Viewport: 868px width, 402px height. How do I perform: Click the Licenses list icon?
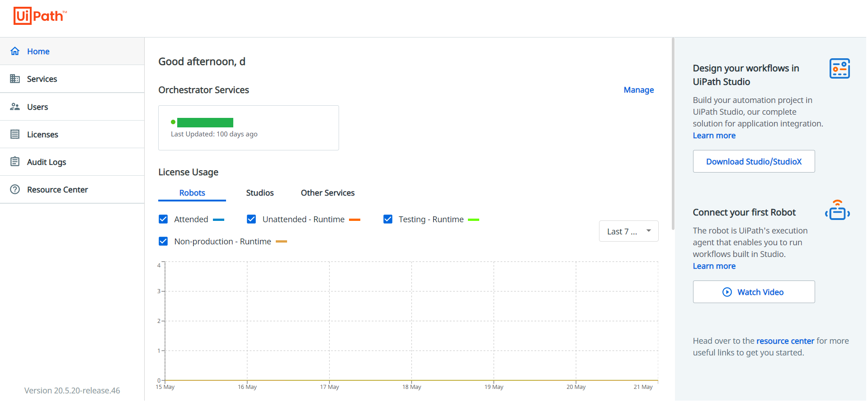15,134
